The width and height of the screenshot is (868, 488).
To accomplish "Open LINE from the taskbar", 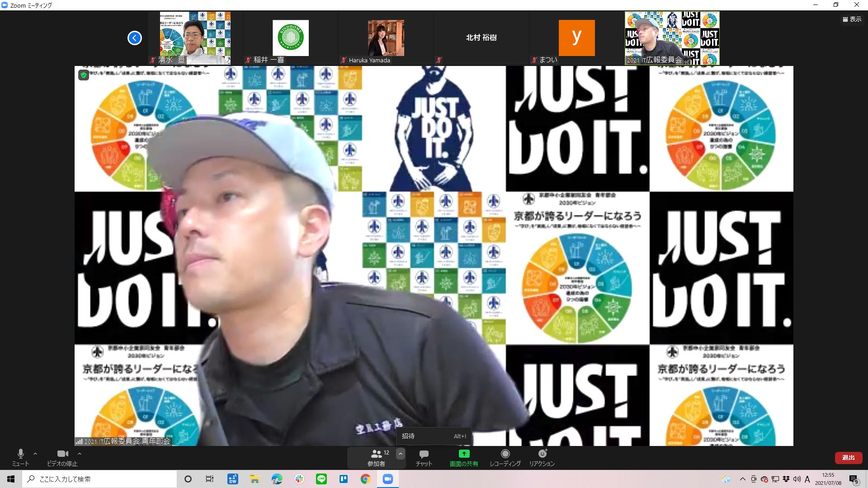I will (x=321, y=479).
